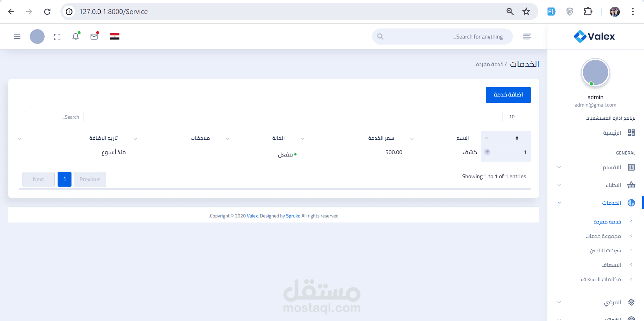This screenshot has width=644, height=321.
Task: Click the خدمة مفردة breadcrumb text
Action: pos(489,64)
